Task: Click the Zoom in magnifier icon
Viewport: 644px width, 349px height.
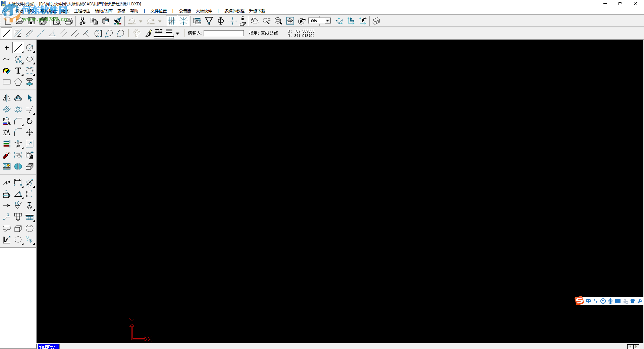Action: coord(267,21)
